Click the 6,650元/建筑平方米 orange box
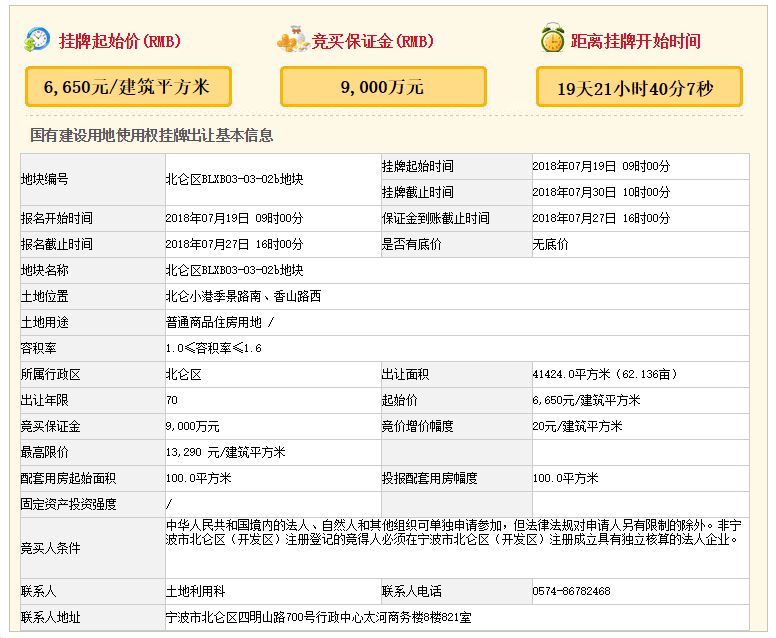776x638 pixels. [x=128, y=87]
